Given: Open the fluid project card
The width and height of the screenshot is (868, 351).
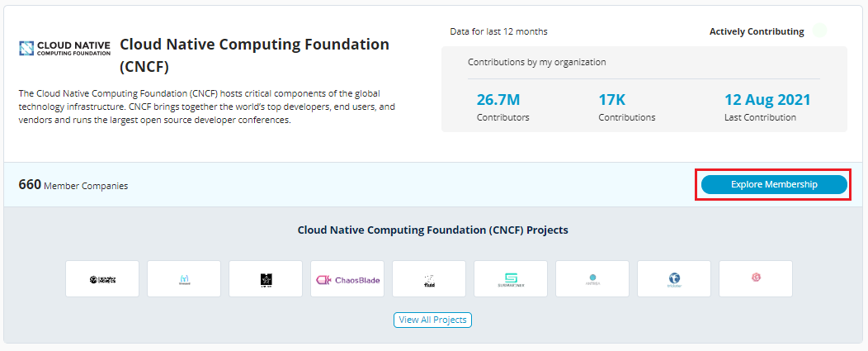Looking at the screenshot, I should [429, 279].
